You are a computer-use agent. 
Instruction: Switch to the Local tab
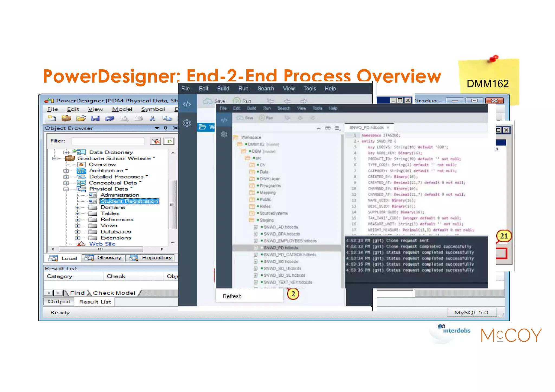click(63, 258)
